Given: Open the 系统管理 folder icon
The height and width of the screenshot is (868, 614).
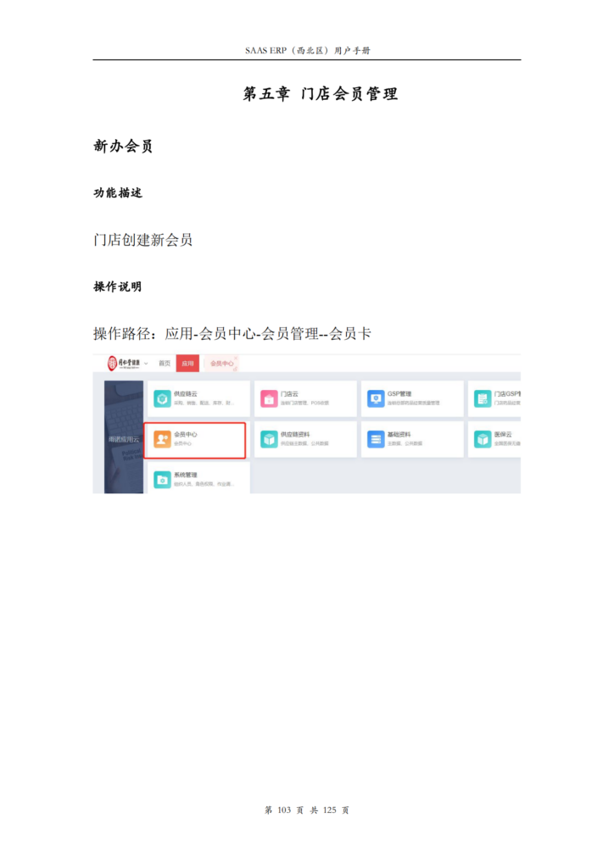Looking at the screenshot, I should point(162,480).
